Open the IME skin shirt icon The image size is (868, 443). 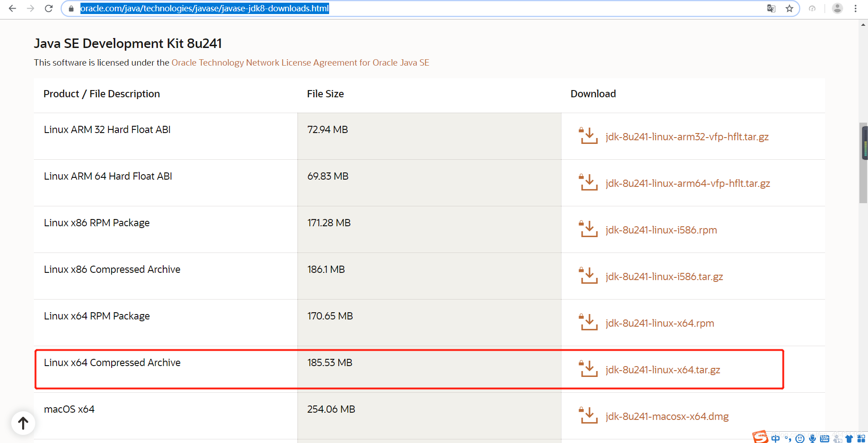point(849,438)
